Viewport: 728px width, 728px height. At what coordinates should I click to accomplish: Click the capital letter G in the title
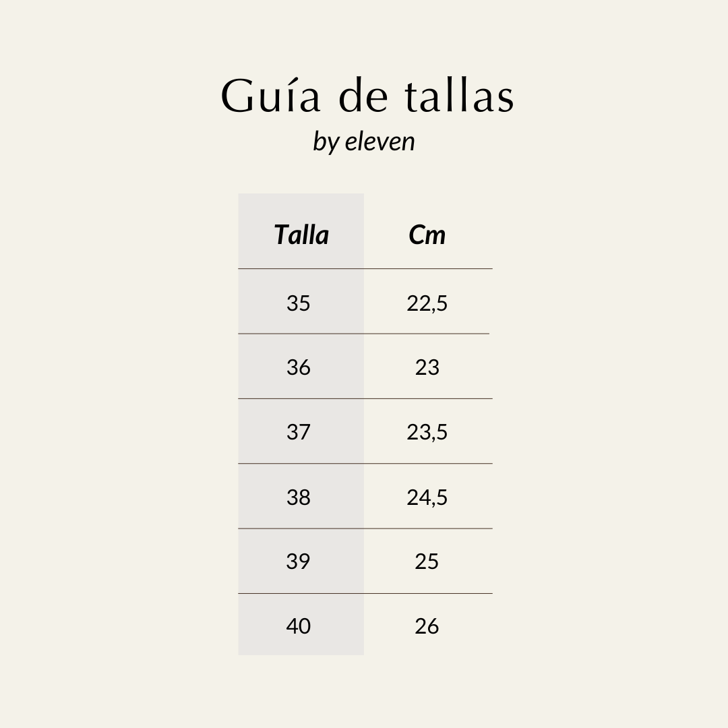pos(239,95)
